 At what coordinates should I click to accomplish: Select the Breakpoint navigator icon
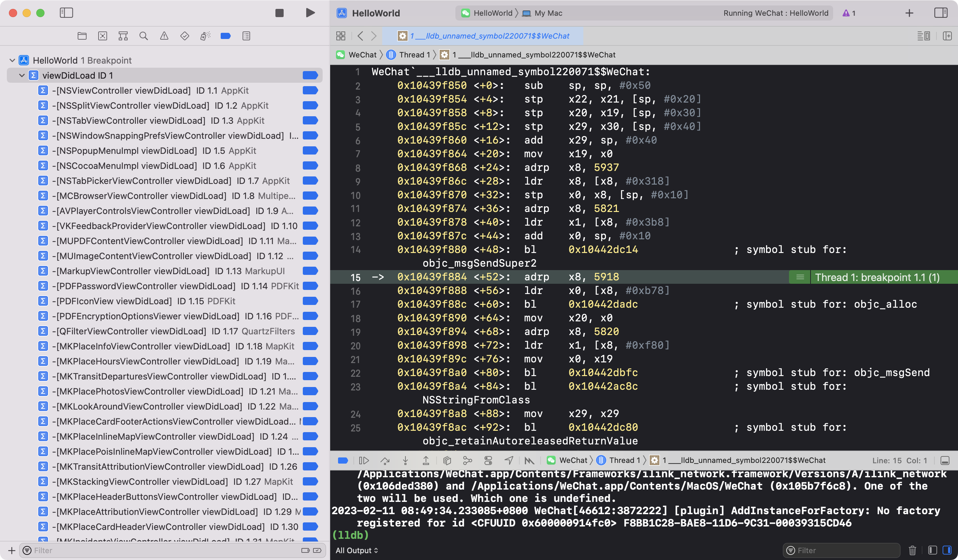tap(226, 36)
